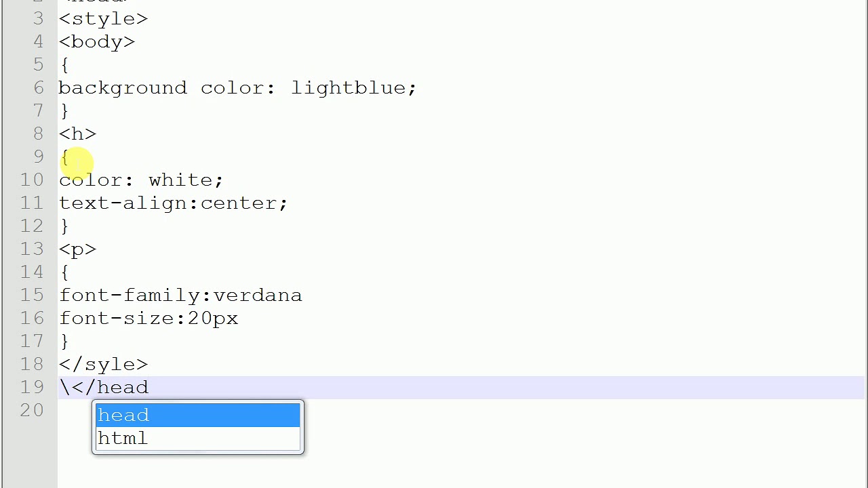
Task: Click line number 19 in the gutter
Action: pyautogui.click(x=32, y=387)
